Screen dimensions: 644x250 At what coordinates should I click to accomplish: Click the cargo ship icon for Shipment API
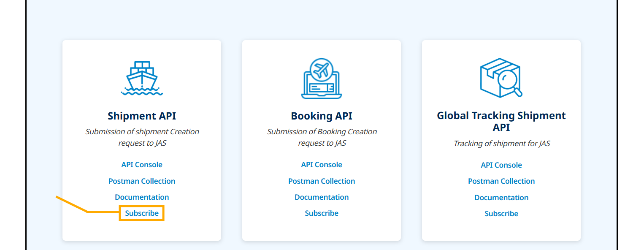[x=142, y=79]
